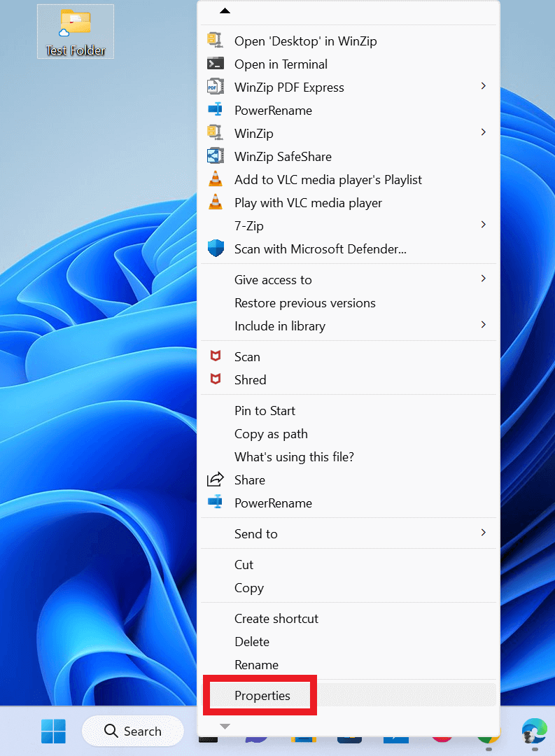Click the WinZip row's zip icon

tap(215, 132)
